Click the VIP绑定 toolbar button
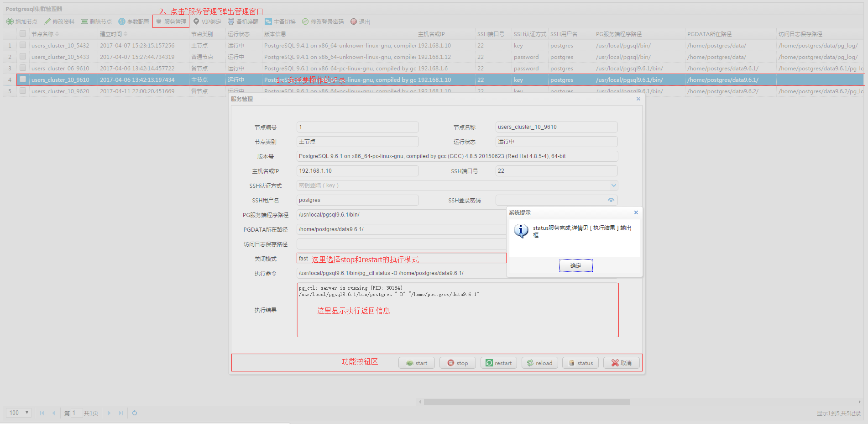 pyautogui.click(x=207, y=21)
